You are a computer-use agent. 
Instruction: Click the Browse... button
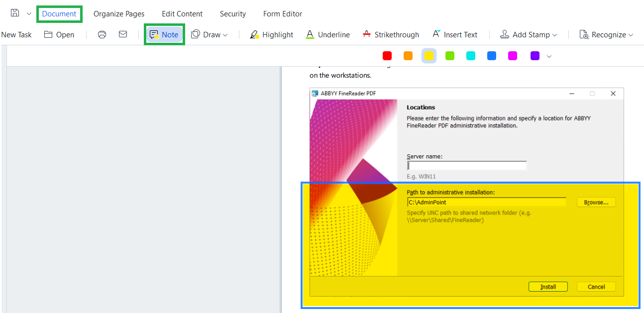[596, 202]
